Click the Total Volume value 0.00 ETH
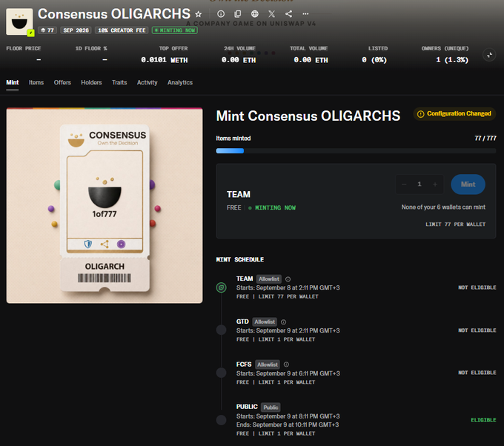Screen dimensions: 504x446 (311, 60)
